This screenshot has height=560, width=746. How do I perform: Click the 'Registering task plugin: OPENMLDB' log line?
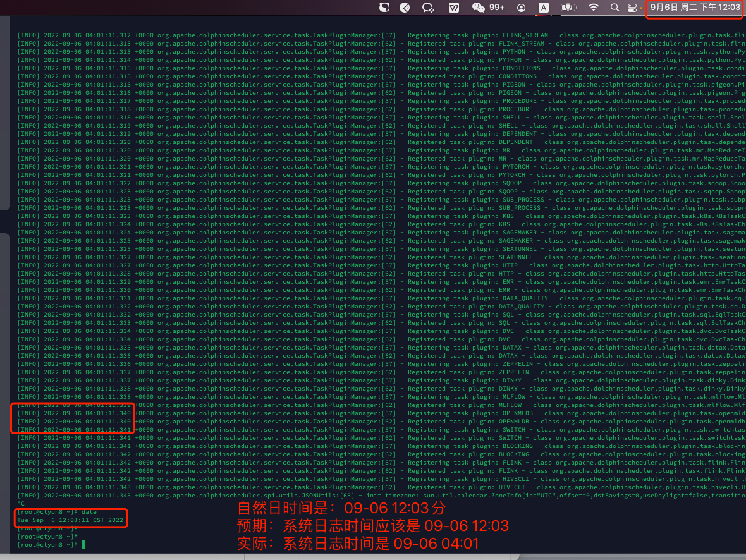pos(382,413)
